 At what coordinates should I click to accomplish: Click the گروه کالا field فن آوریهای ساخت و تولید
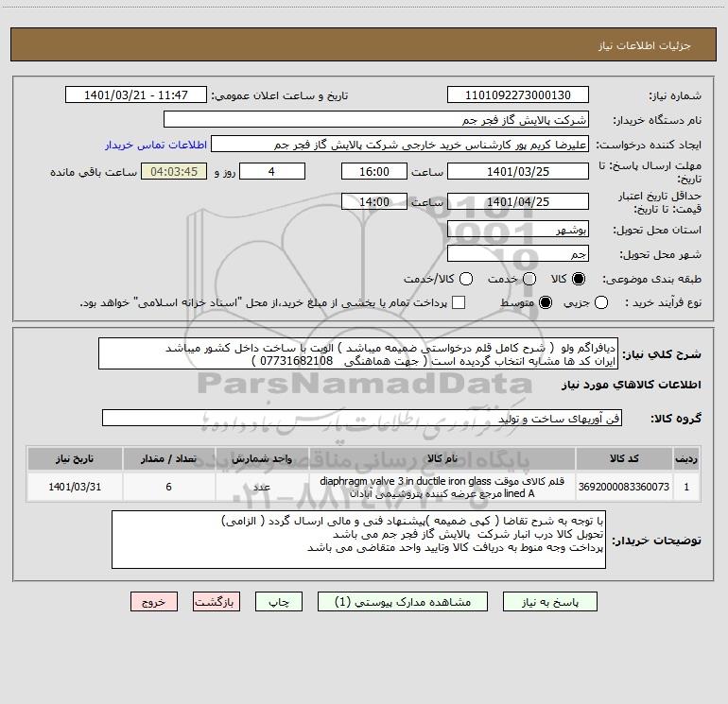362,418
